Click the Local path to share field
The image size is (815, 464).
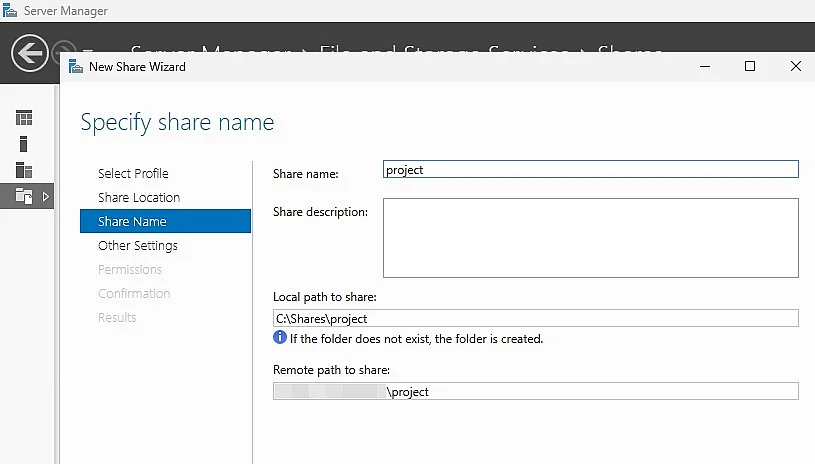click(535, 318)
